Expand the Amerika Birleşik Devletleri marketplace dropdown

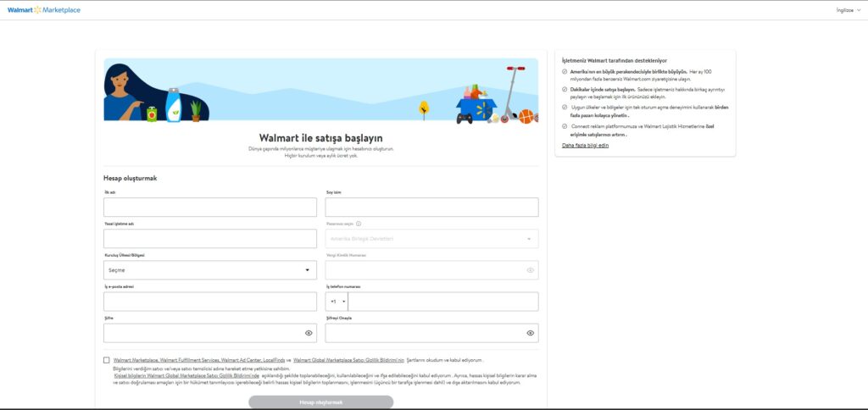pyautogui.click(x=431, y=239)
